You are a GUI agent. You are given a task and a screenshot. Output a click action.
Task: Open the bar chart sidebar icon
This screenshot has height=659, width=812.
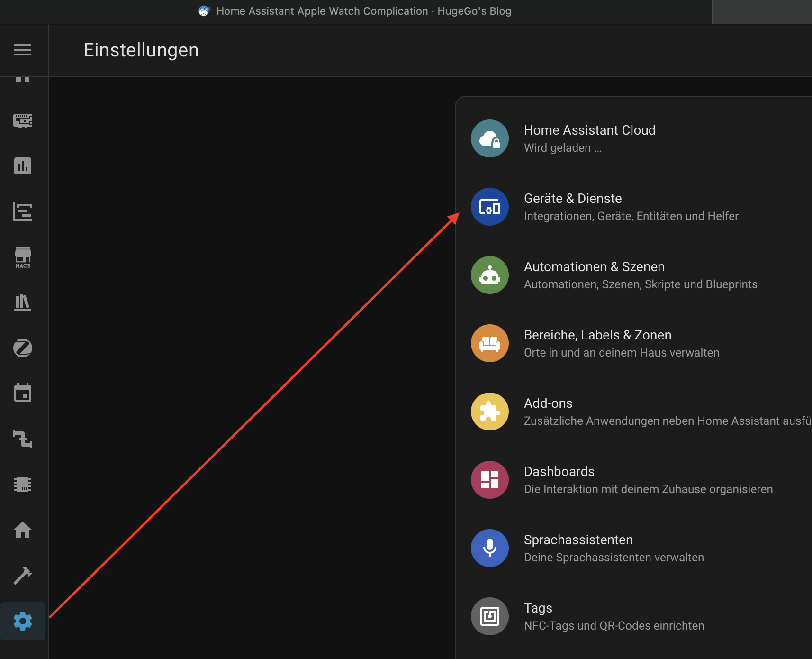coord(23,166)
